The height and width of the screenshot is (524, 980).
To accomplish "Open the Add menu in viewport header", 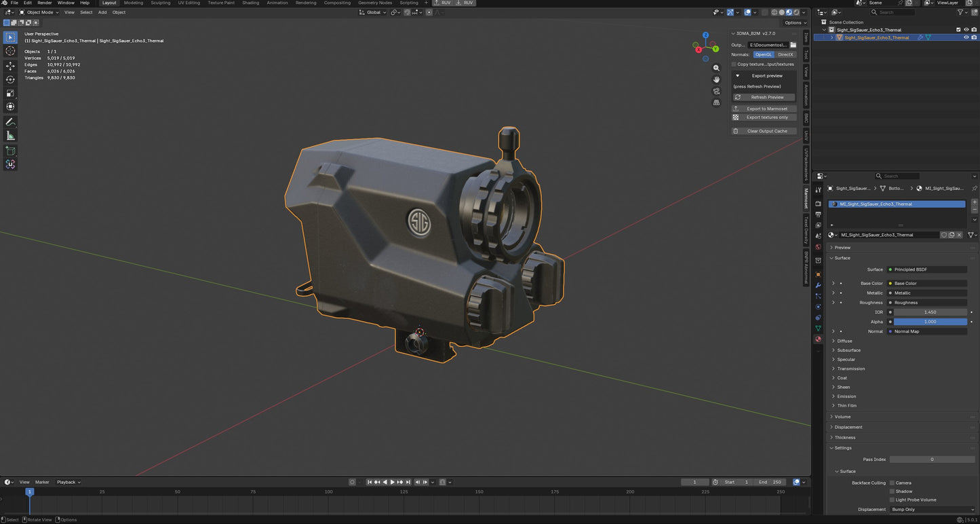I will (x=102, y=12).
